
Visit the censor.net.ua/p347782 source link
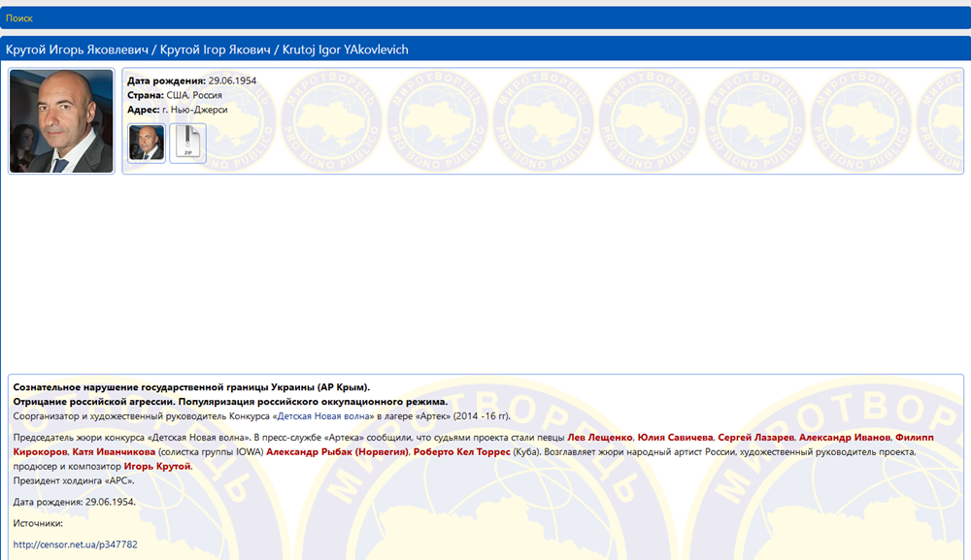pos(75,544)
